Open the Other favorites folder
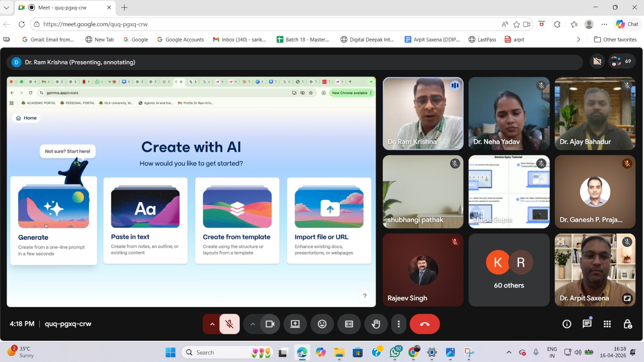 (x=615, y=39)
